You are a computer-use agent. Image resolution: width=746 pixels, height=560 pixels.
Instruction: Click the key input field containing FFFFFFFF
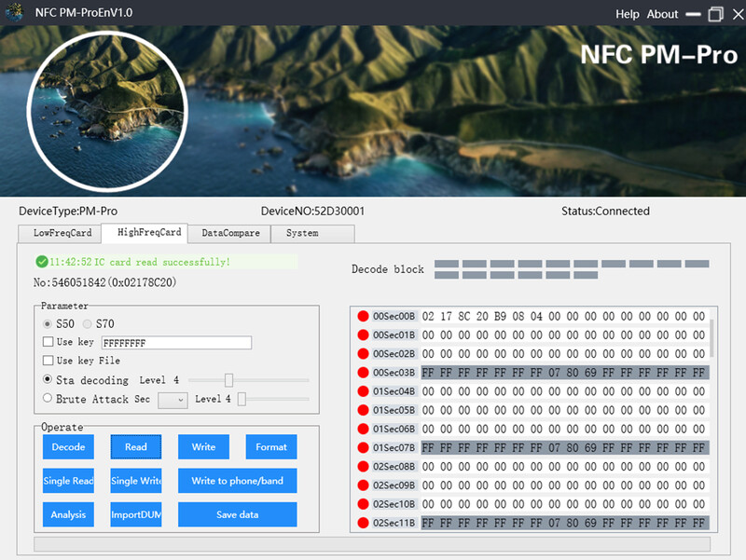(176, 343)
